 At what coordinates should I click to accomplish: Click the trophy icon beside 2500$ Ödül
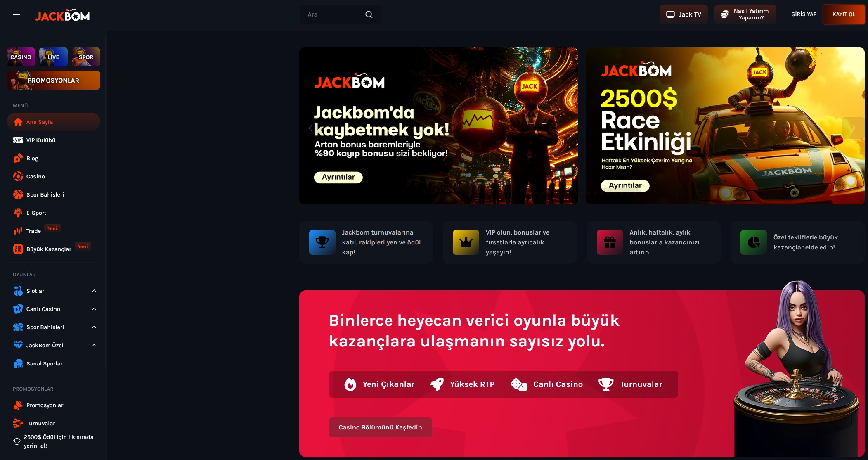(17, 441)
